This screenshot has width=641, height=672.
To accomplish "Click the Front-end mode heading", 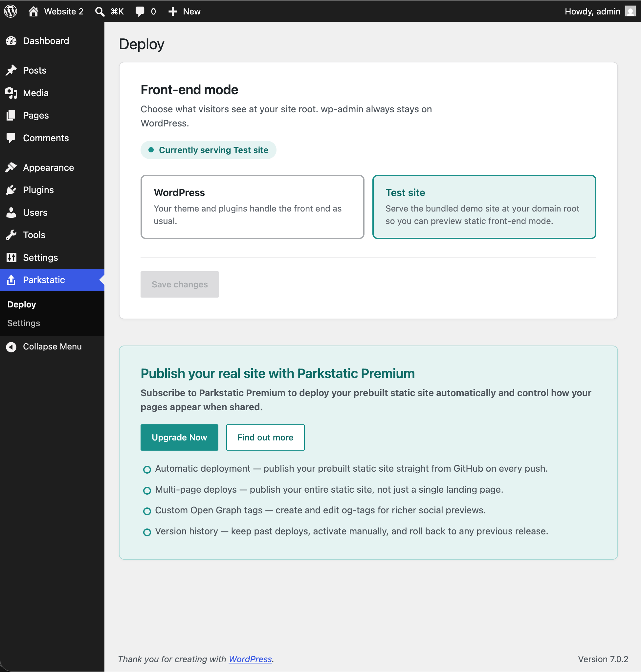I will coord(189,90).
